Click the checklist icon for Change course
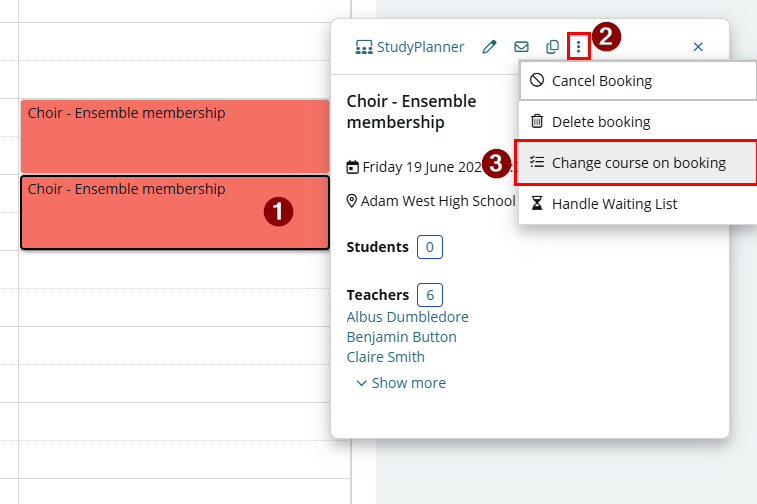Viewport: 757px width, 504px height. click(537, 162)
